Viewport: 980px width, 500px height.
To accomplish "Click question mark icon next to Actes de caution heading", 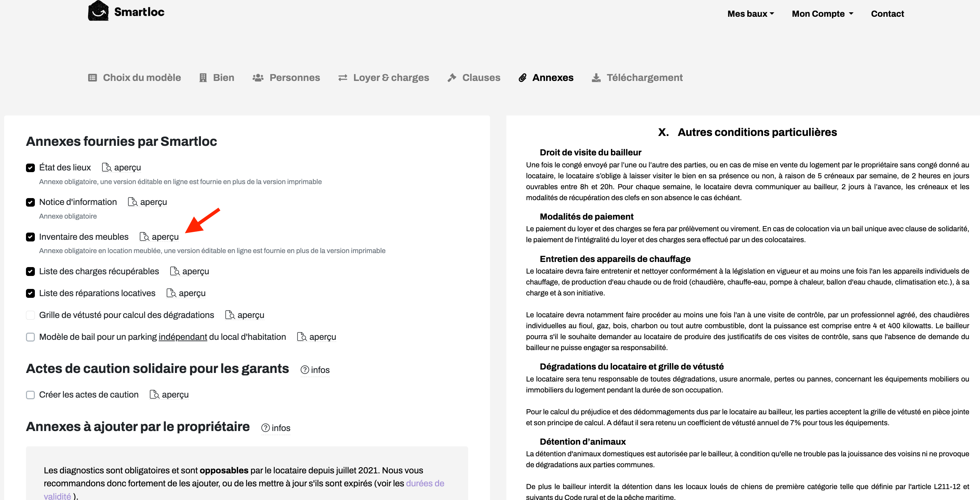I will [x=305, y=370].
